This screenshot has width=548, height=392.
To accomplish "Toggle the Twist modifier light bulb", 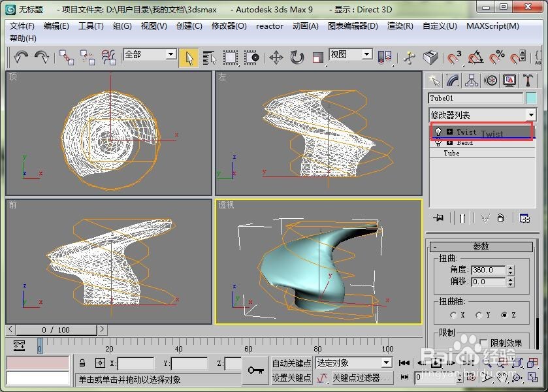I will pyautogui.click(x=438, y=132).
